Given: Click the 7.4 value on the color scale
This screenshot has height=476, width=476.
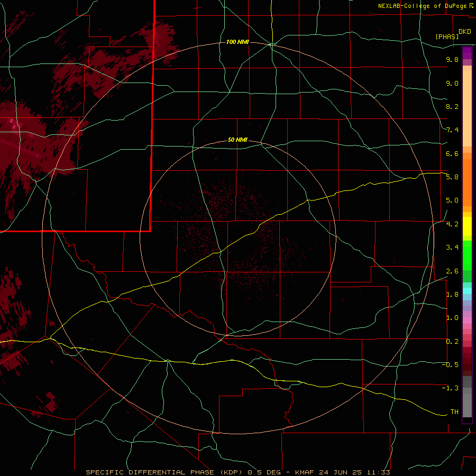Looking at the screenshot, I should pyautogui.click(x=452, y=130).
